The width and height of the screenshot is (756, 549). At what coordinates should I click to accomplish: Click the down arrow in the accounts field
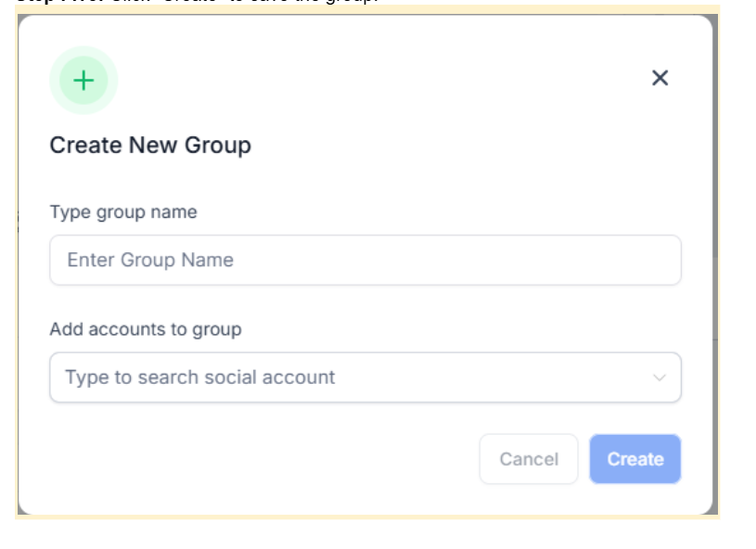click(x=660, y=377)
